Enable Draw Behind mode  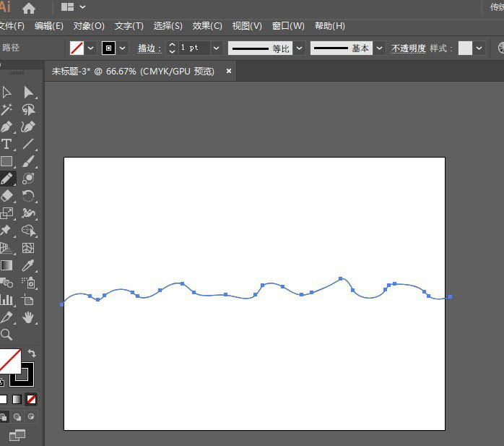pos(17,416)
